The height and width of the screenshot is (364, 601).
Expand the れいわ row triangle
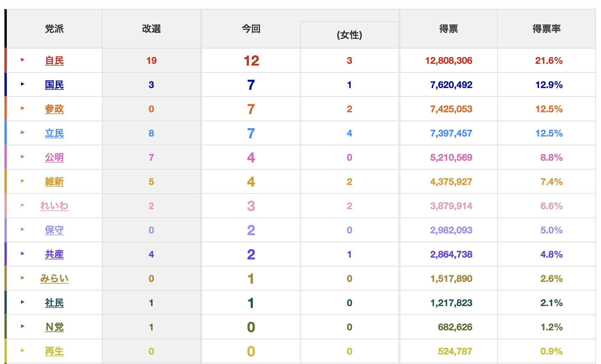point(22,205)
